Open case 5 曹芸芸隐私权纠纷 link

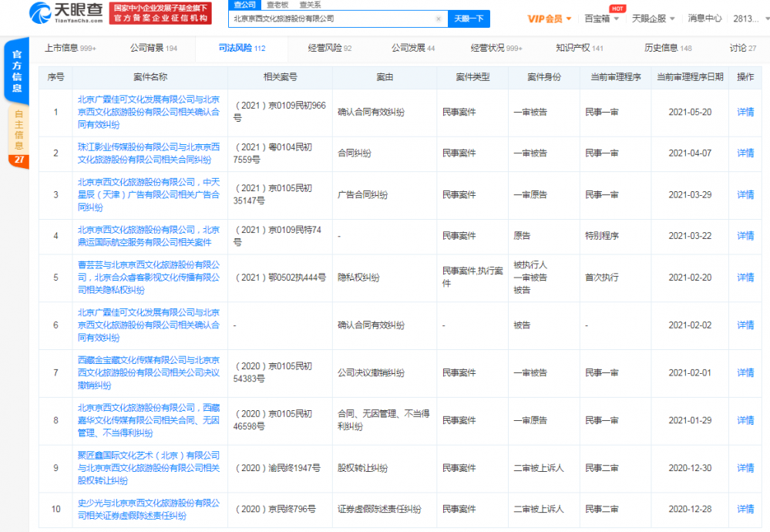pos(149,278)
